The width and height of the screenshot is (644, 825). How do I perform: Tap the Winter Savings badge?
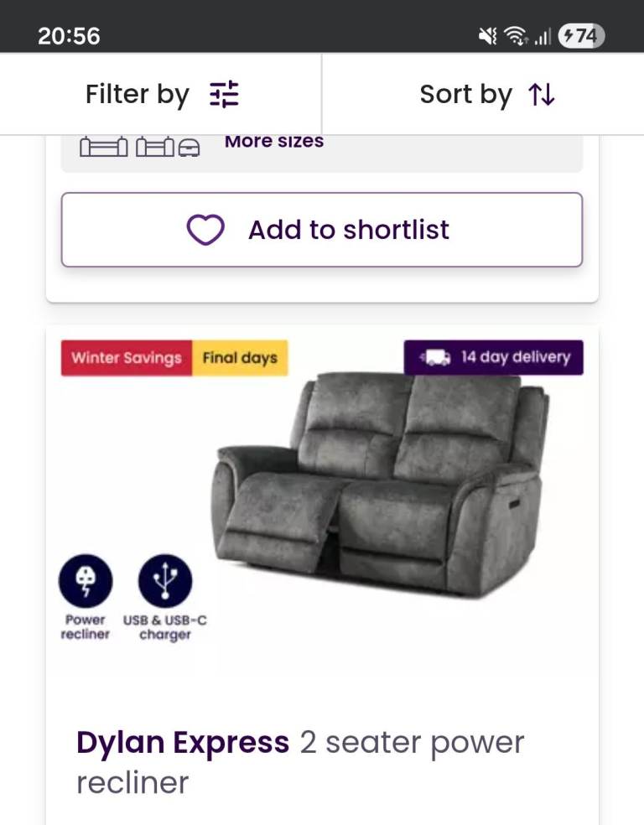coord(127,358)
